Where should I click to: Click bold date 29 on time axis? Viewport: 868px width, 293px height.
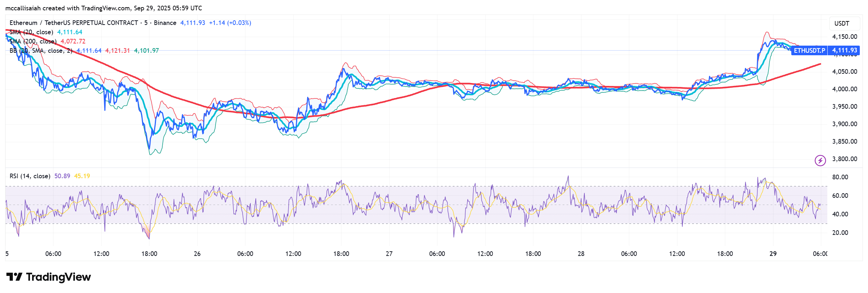(x=773, y=254)
